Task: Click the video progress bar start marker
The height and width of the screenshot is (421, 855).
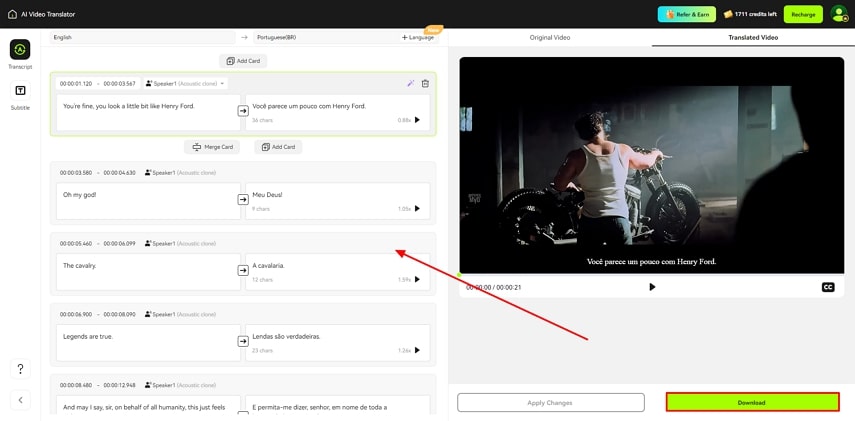Action: (x=461, y=274)
